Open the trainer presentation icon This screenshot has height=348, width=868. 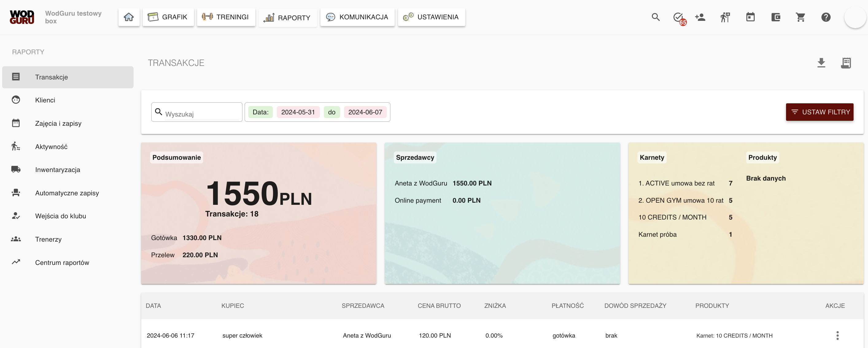(725, 17)
